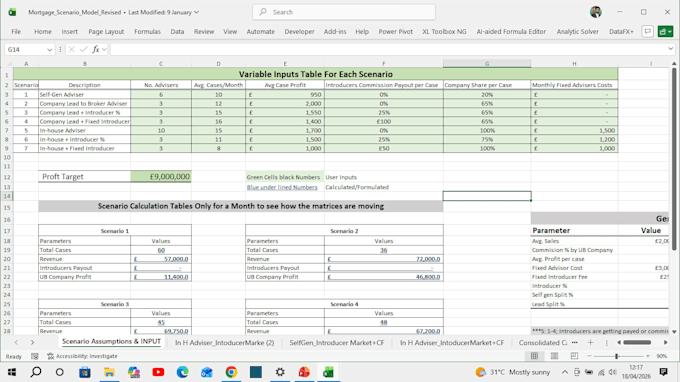Open Google Chrome from taskbar
680x382 pixels.
point(231,372)
